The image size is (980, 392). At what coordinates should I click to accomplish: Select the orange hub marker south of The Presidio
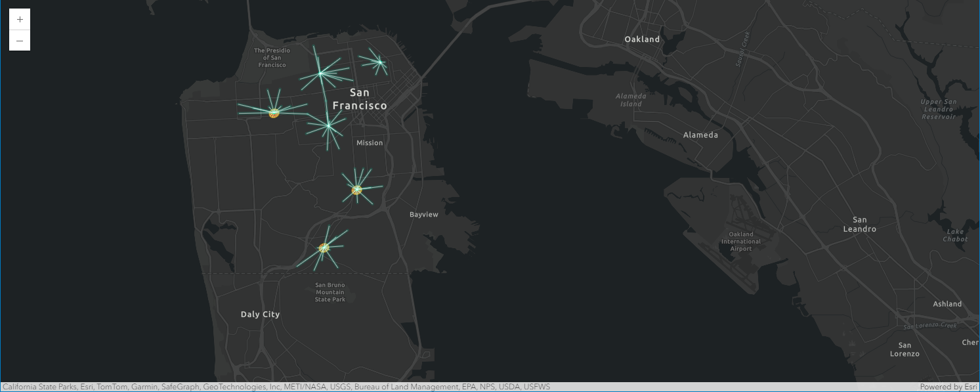coord(274,113)
